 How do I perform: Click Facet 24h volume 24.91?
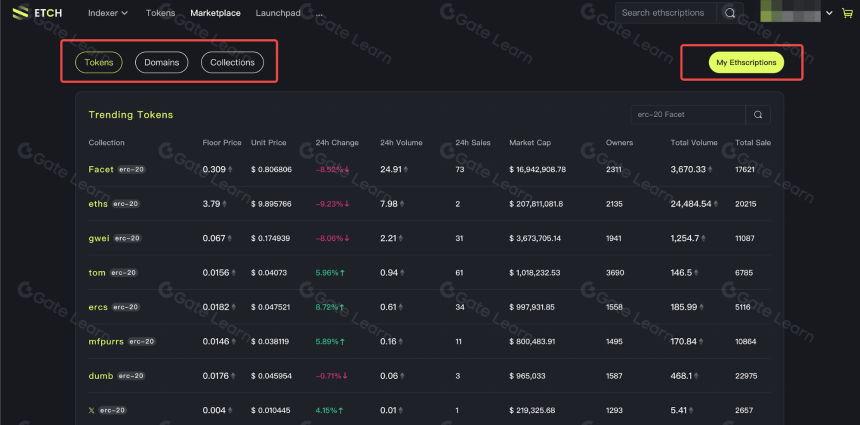pos(389,169)
